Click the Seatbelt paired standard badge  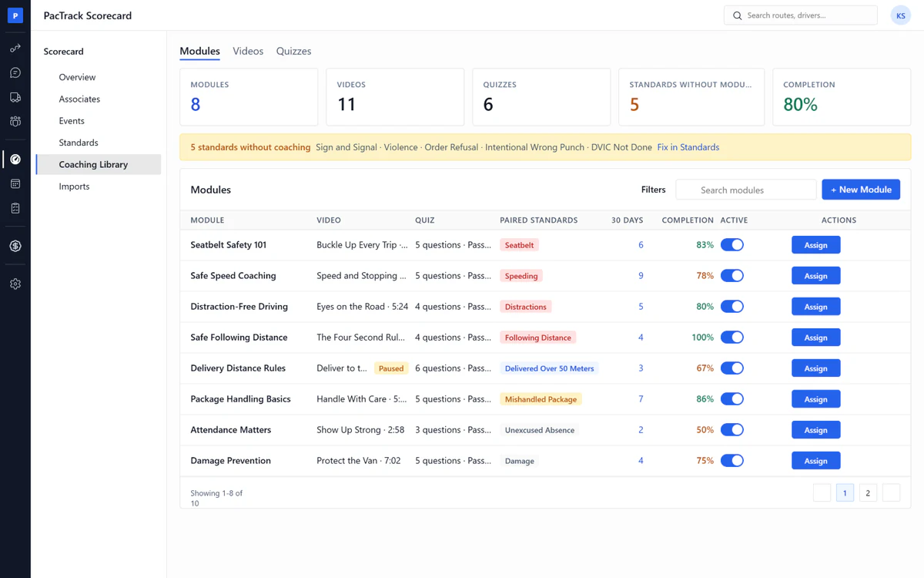pyautogui.click(x=519, y=245)
